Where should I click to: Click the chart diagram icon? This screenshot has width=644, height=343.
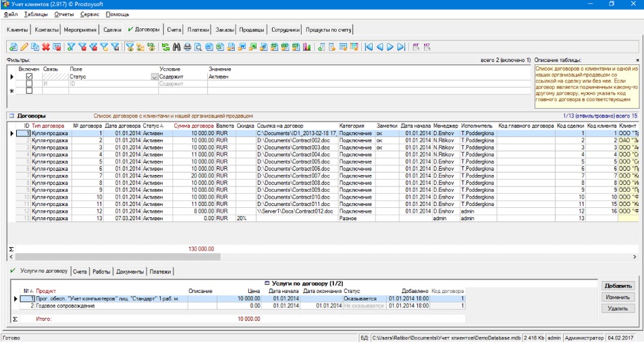click(306, 47)
